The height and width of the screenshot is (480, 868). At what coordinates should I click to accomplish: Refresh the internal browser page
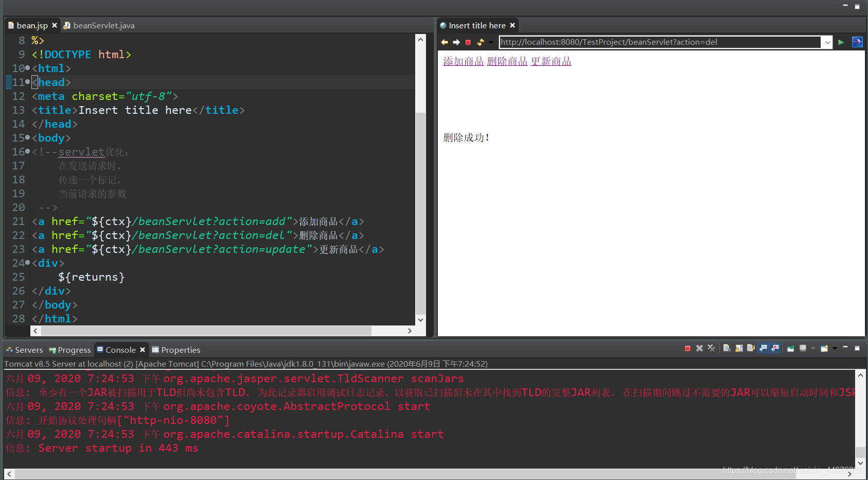click(481, 42)
